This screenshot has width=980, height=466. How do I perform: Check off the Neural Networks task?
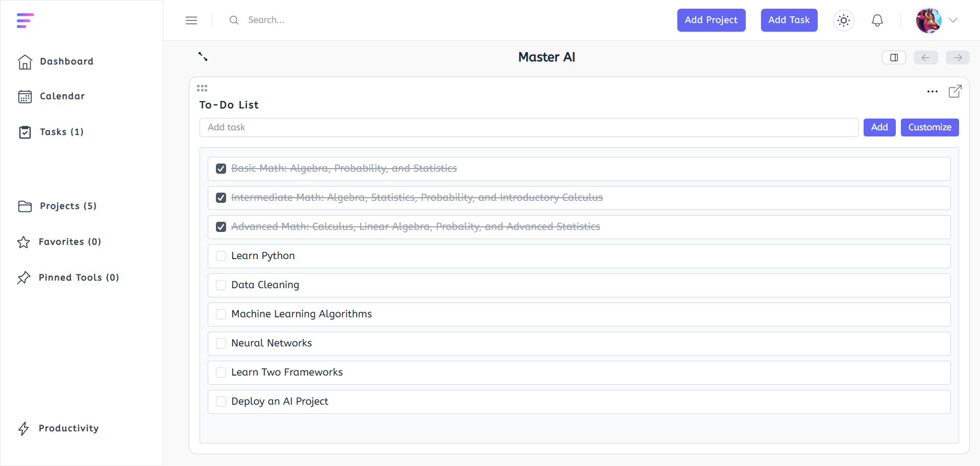pos(220,343)
